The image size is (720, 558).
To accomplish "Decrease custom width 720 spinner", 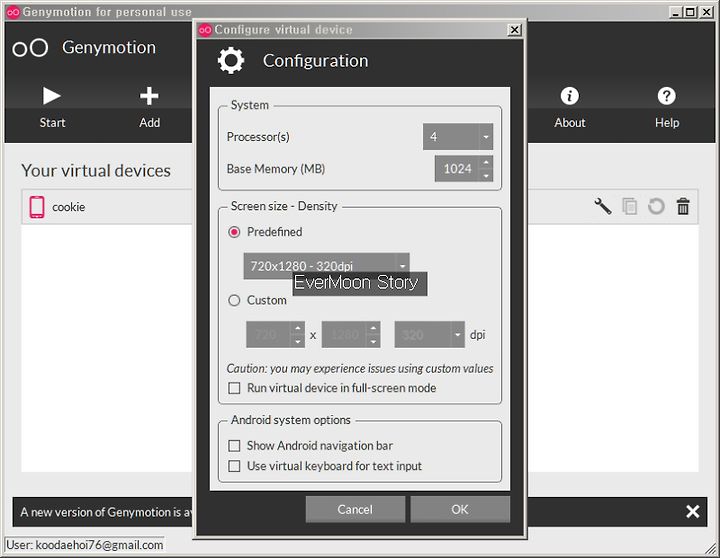I will tap(298, 341).
